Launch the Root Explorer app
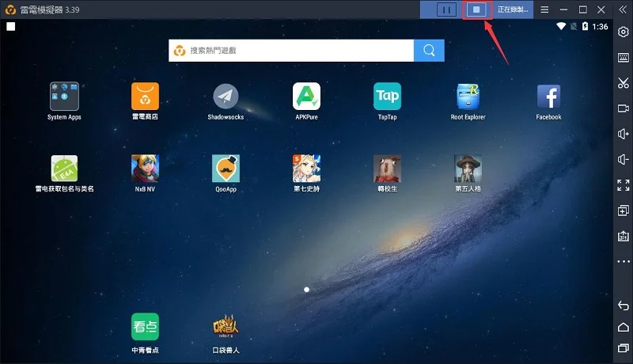The width and height of the screenshot is (633, 364). (x=468, y=102)
